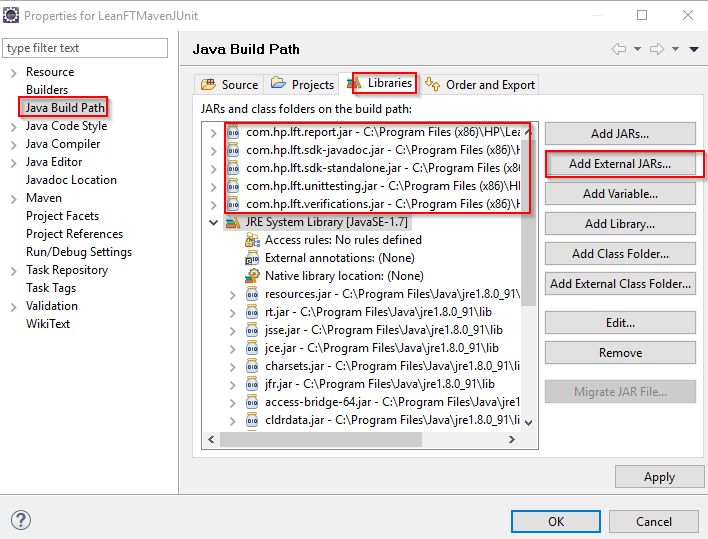The height and width of the screenshot is (539, 708).
Task: Click the Cancel button
Action: pos(654,522)
